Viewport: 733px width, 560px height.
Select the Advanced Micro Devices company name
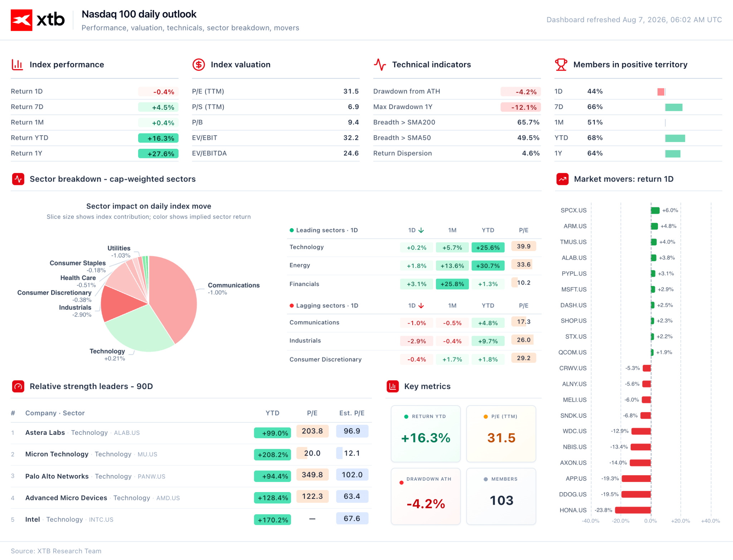click(66, 498)
